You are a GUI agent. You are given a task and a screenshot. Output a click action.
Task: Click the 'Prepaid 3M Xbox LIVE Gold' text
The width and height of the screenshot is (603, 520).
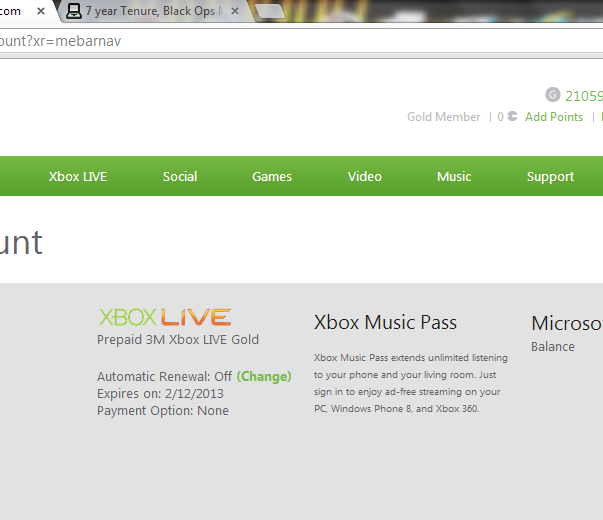[178, 340]
